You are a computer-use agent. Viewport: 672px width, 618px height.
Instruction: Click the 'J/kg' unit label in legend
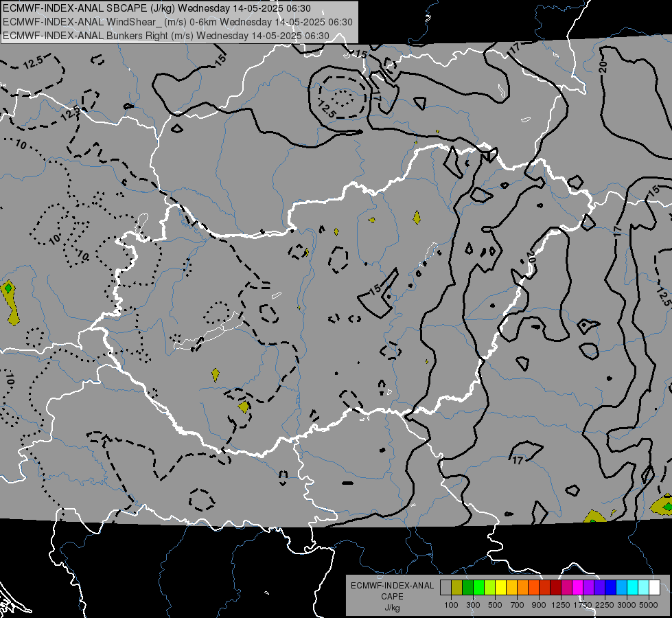pyautogui.click(x=393, y=608)
